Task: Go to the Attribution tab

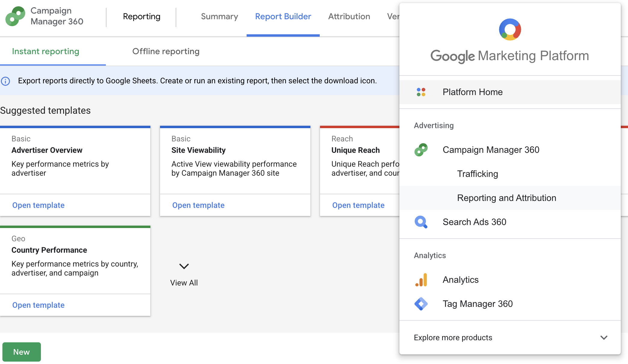Action: pyautogui.click(x=349, y=17)
